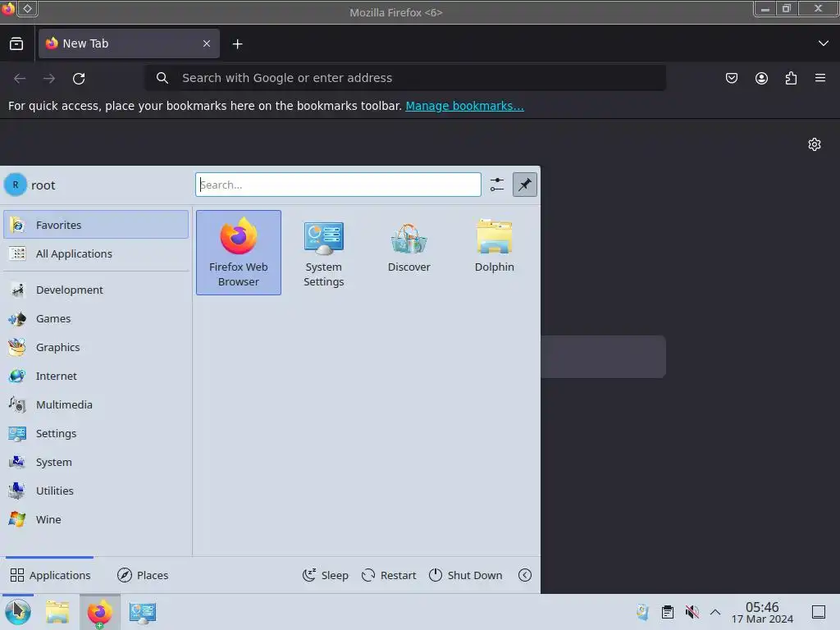Open Firefox View tab history icon
840x630 pixels.
pyautogui.click(x=16, y=43)
